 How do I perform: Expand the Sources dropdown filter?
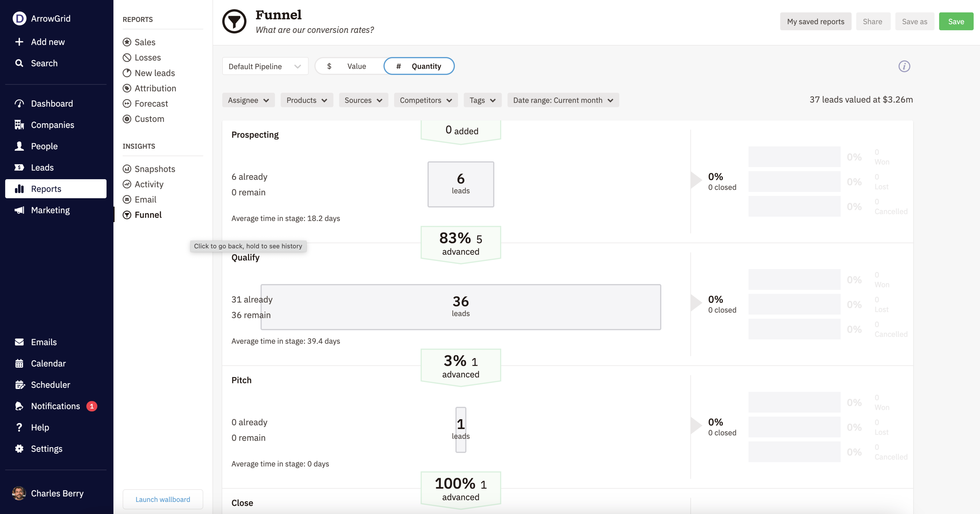(x=362, y=100)
